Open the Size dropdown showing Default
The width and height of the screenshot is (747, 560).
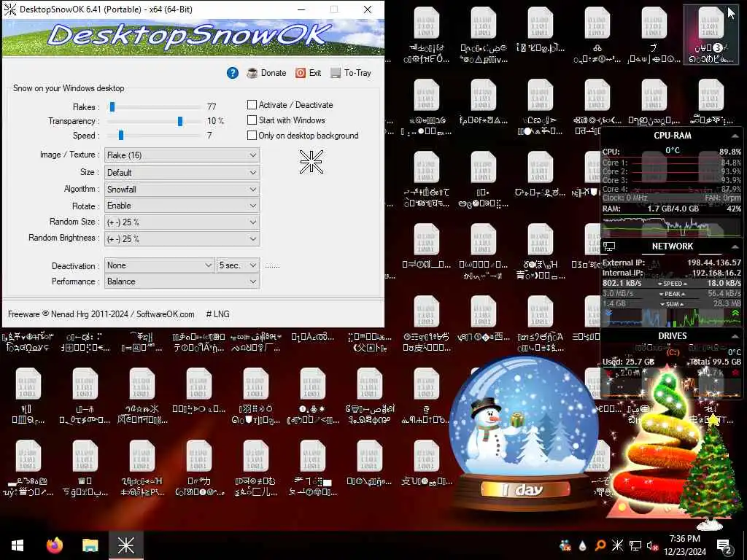tap(182, 172)
